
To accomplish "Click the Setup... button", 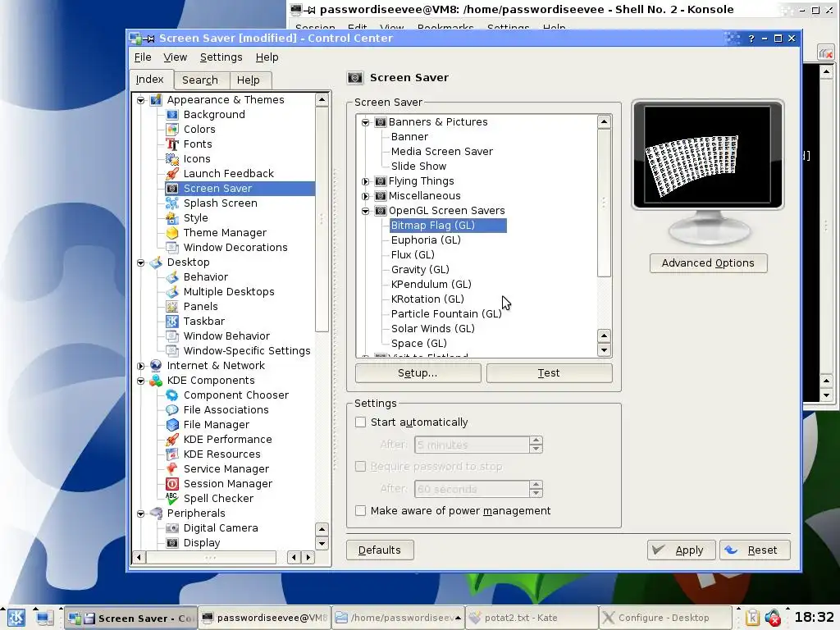I will (x=418, y=373).
